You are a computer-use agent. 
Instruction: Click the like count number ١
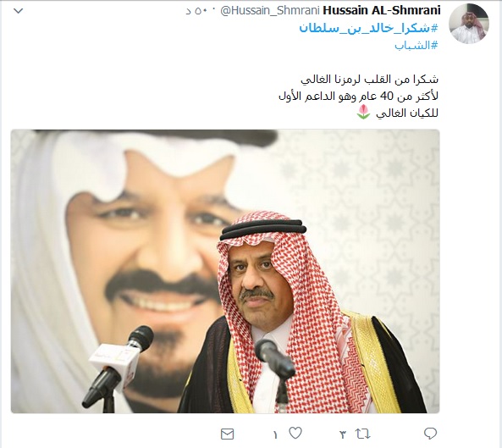point(274,434)
